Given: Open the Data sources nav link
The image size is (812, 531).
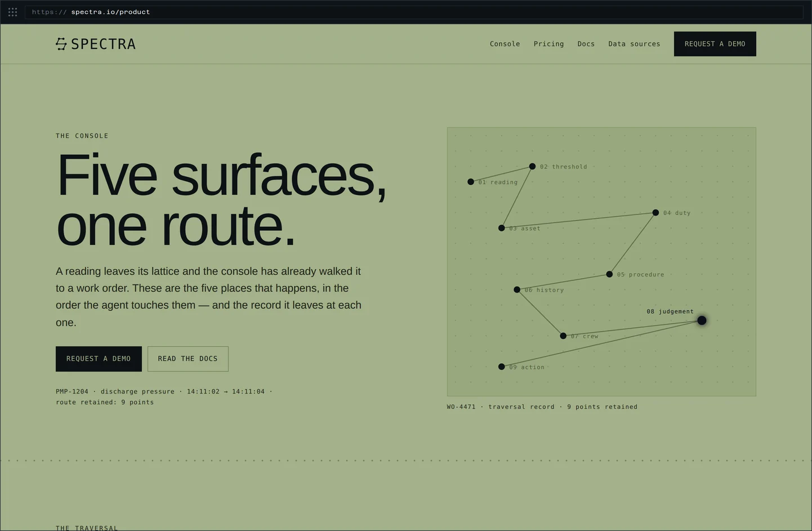Looking at the screenshot, I should 634,44.
